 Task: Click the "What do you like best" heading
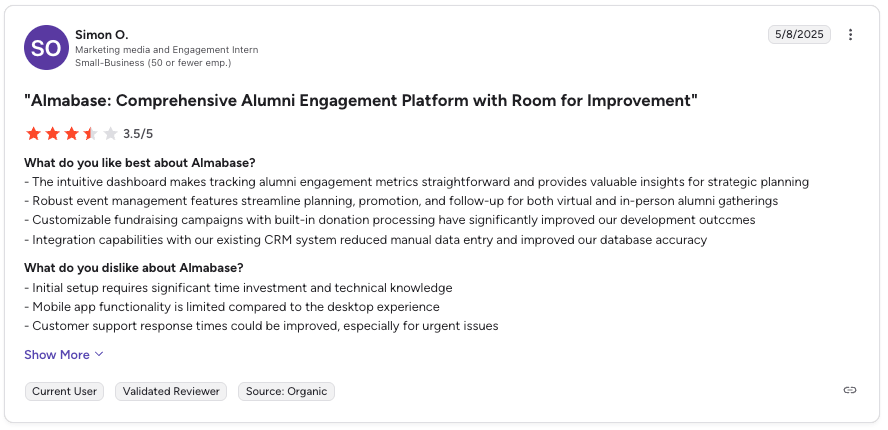[139, 163]
